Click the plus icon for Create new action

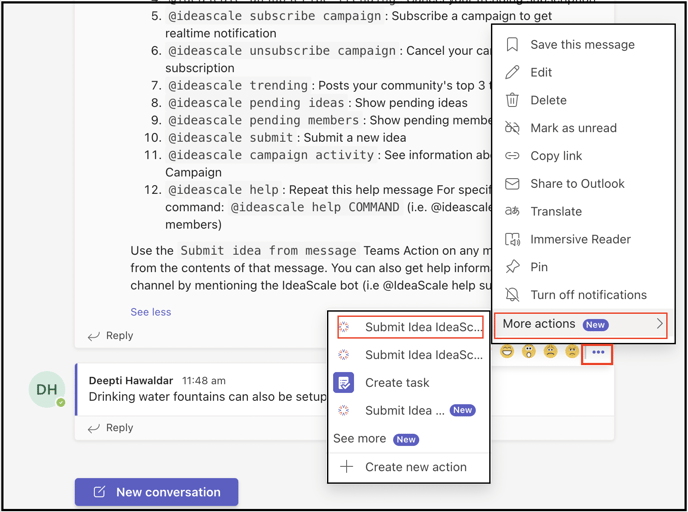(x=347, y=466)
